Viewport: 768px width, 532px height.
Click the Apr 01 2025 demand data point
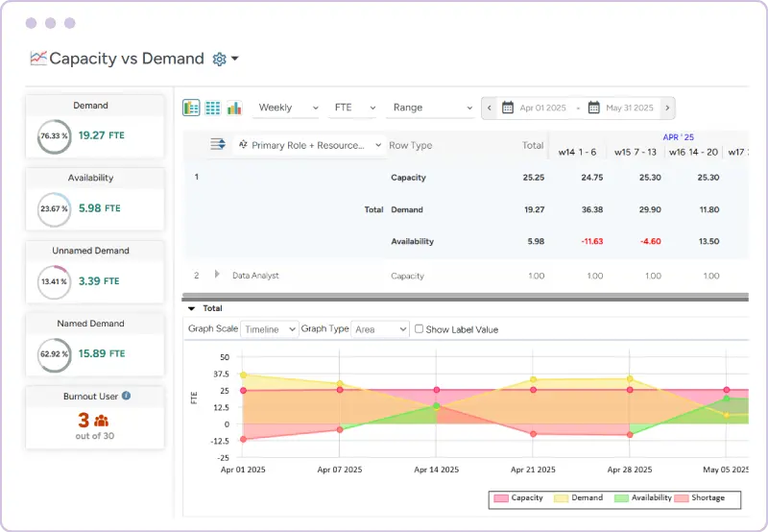click(x=243, y=375)
